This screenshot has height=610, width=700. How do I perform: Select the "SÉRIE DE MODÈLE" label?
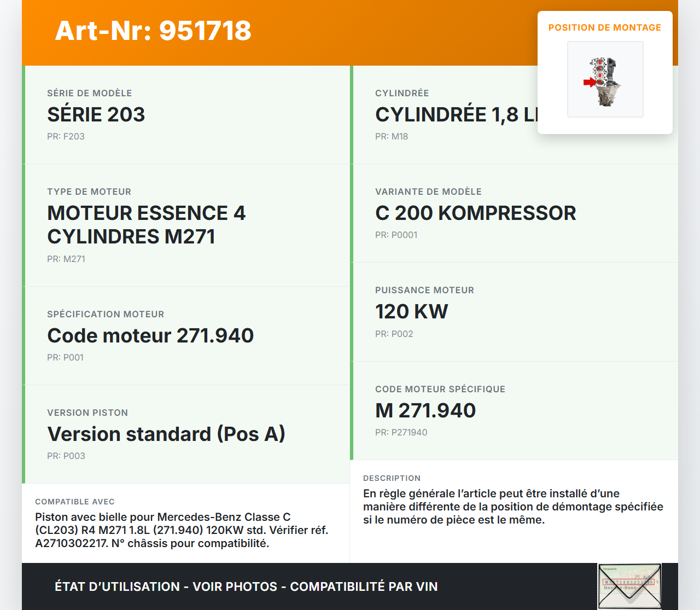tap(90, 93)
